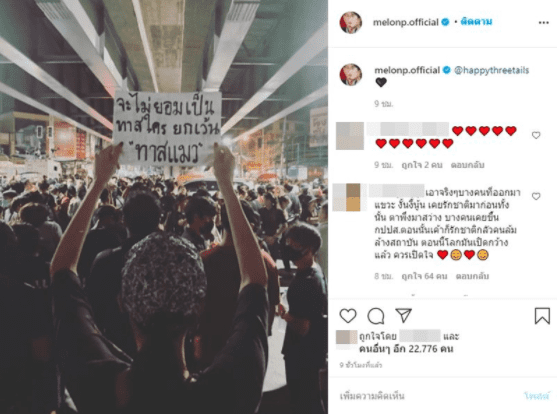Open three-dot more options menu
Image resolution: width=559 pixels, height=414 pixels.
point(543,23)
